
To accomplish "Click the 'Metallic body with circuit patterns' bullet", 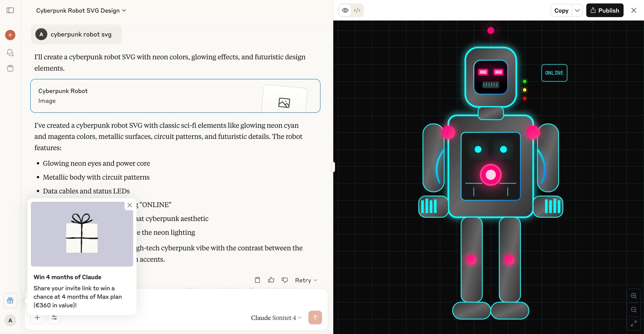I will pos(96,177).
